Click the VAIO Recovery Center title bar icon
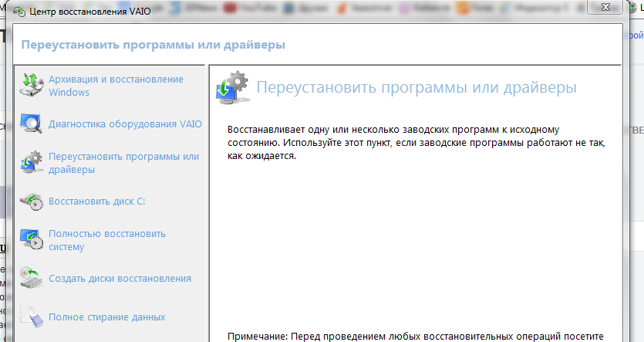 pos(17,13)
